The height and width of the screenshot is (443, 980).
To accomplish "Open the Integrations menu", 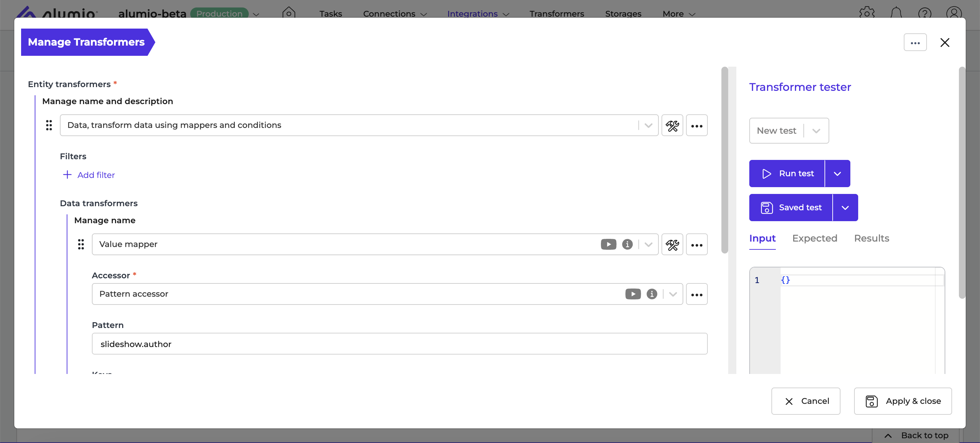I will click(478, 14).
